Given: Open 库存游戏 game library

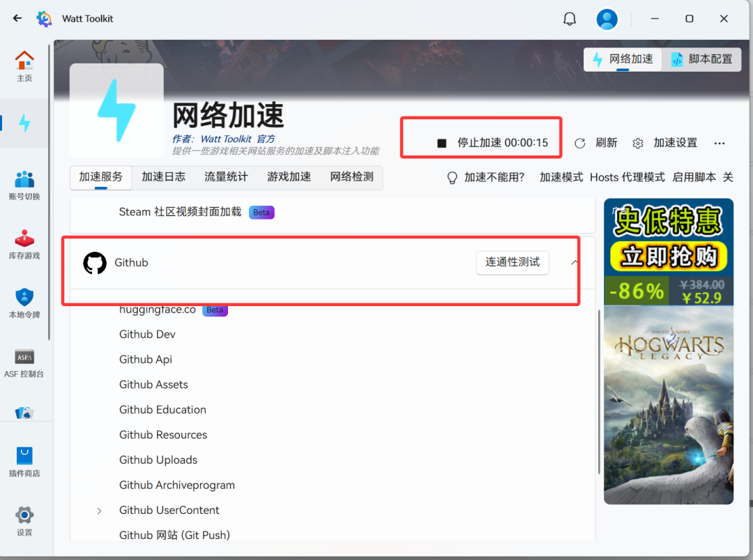Looking at the screenshot, I should pos(24,245).
